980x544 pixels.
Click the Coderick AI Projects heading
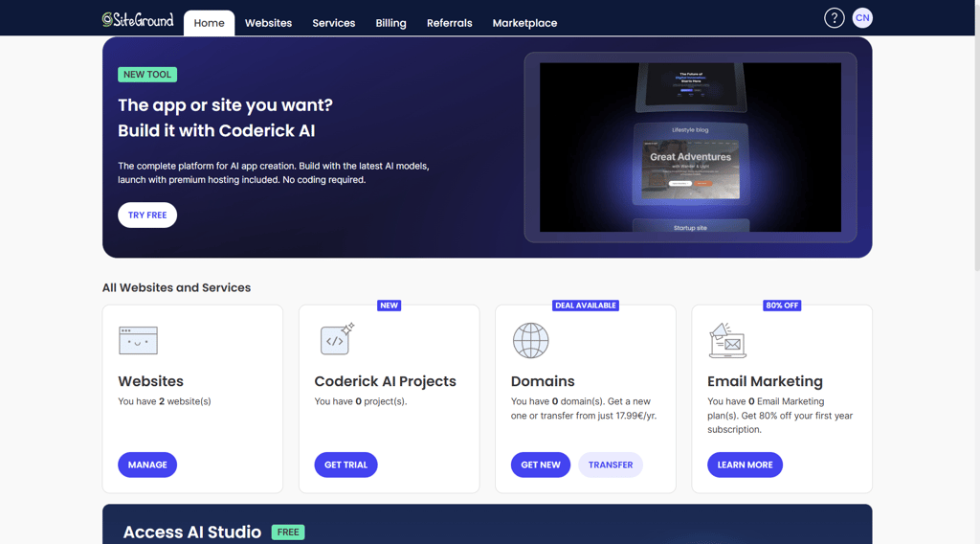[x=385, y=381]
